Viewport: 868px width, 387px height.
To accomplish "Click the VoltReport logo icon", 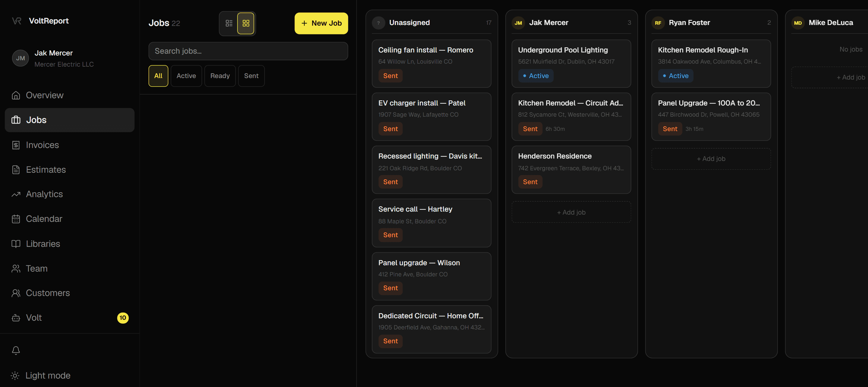I will [17, 21].
